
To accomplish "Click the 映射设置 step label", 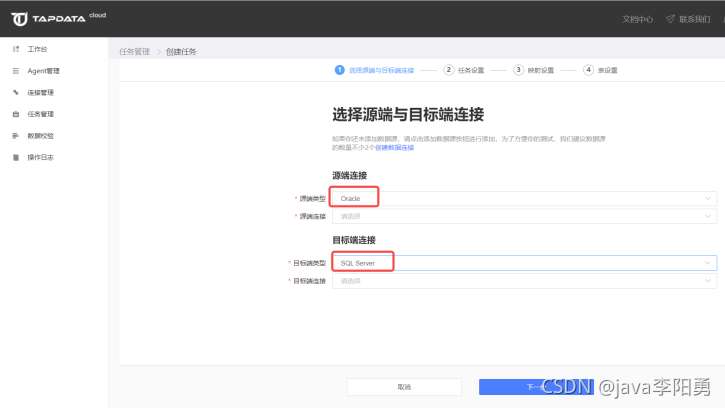I will pyautogui.click(x=541, y=70).
